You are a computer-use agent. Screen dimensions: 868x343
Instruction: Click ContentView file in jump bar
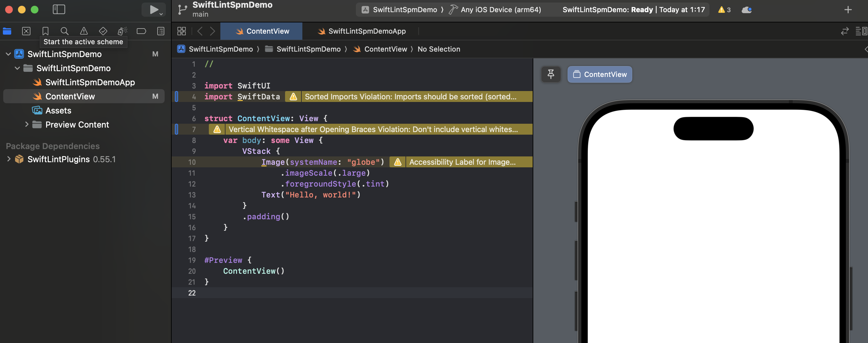point(380,49)
